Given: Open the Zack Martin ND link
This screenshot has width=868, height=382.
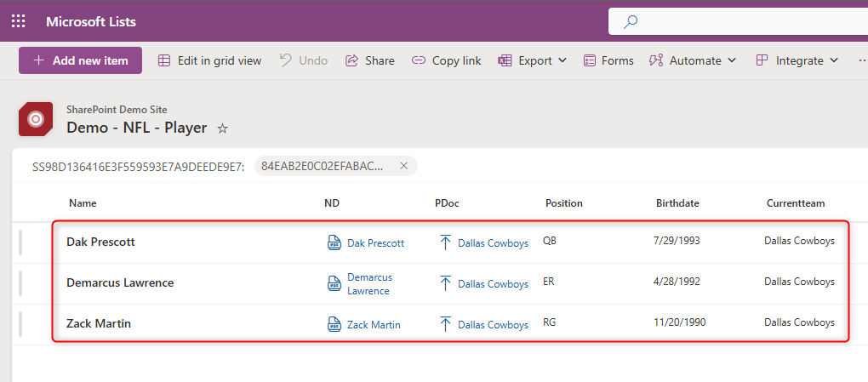Looking at the screenshot, I should tap(374, 324).
